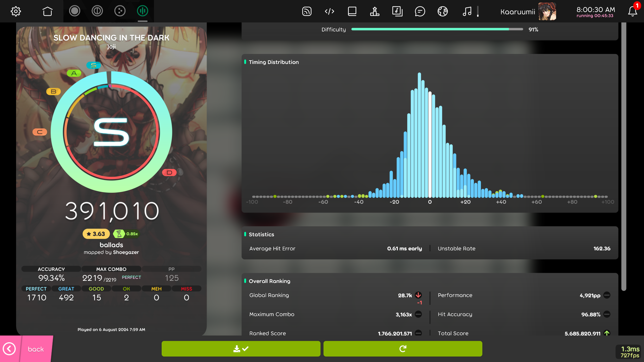Open settings with the gear icon
644x362 pixels.
tap(16, 11)
